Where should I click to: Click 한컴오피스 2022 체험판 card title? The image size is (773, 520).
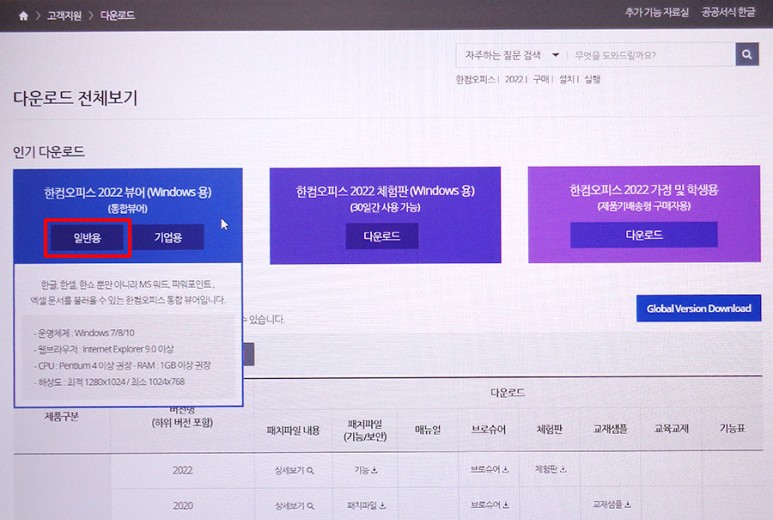[x=385, y=191]
